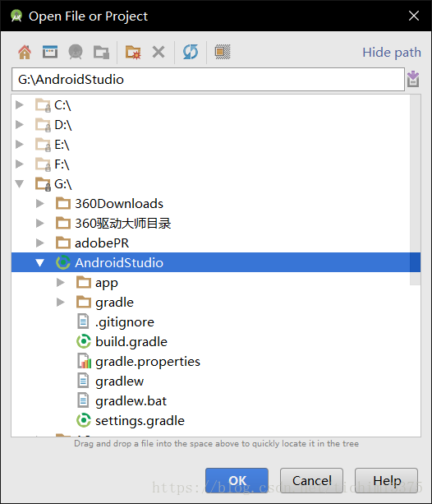Select the gradlew.bat row text
This screenshot has height=504, width=432.
pyautogui.click(x=131, y=401)
